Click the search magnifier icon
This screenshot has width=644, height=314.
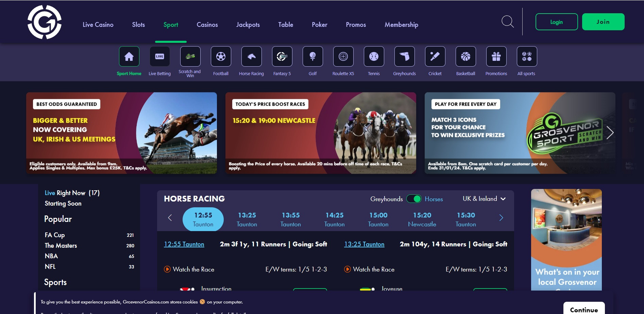pyautogui.click(x=507, y=22)
